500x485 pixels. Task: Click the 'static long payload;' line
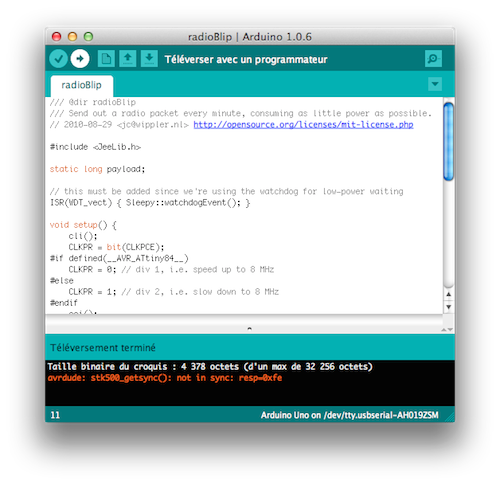point(97,169)
